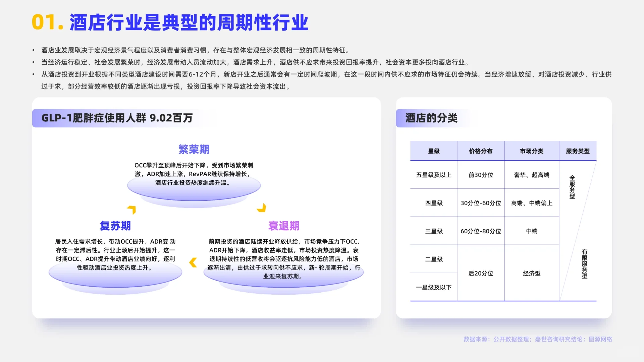Select the 五星级及以上 table cell
The width and height of the screenshot is (644, 362).
[x=434, y=175]
